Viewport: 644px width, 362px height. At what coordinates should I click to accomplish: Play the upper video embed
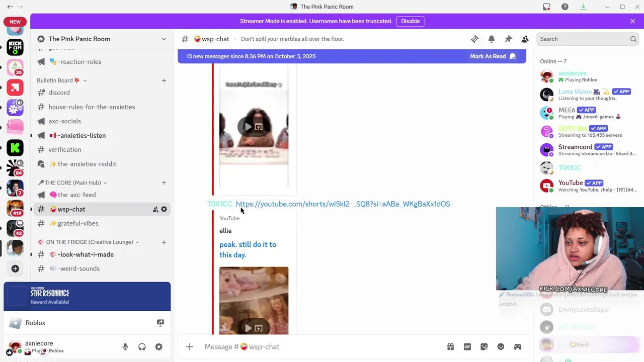[x=248, y=127]
